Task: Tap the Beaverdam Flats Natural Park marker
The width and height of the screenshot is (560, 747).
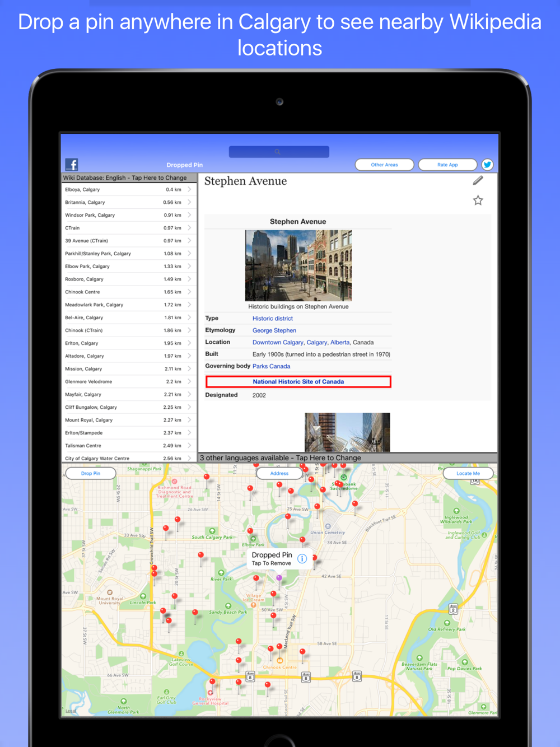Action: coord(419,658)
